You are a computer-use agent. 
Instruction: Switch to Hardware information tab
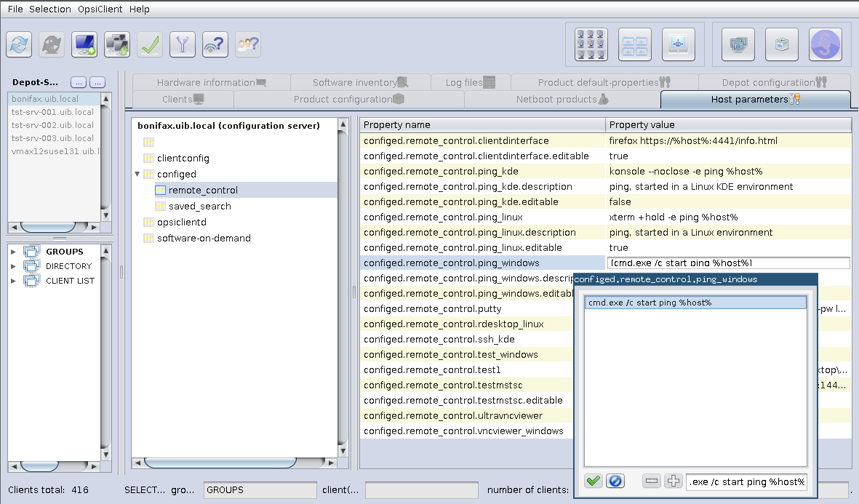point(212,82)
